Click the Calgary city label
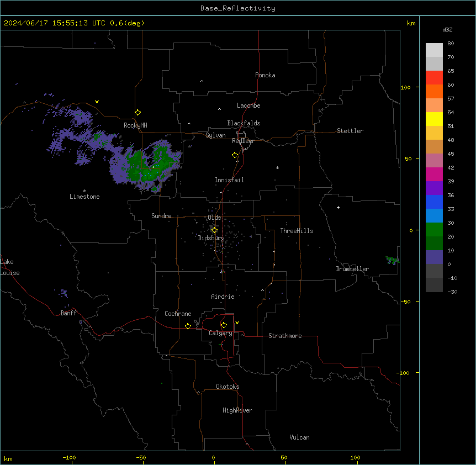 pos(220,333)
